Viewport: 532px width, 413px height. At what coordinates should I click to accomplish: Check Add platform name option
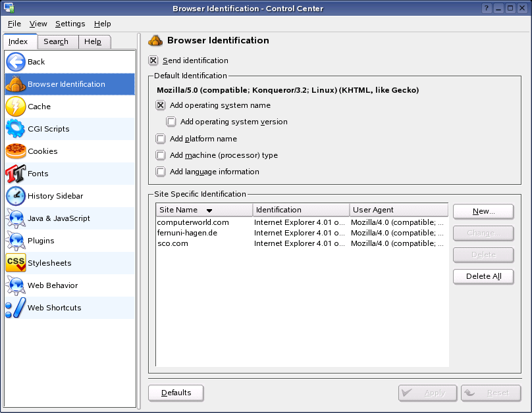[x=161, y=139]
